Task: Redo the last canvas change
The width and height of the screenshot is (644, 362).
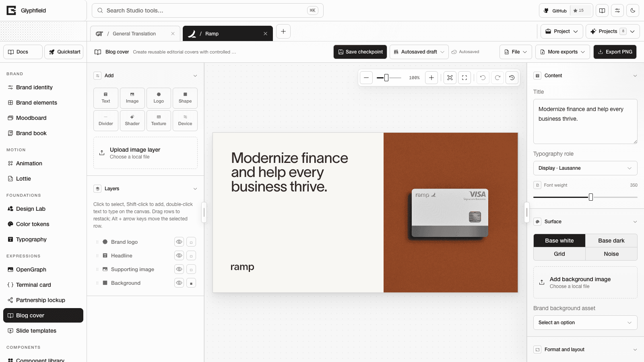Action: pyautogui.click(x=497, y=78)
